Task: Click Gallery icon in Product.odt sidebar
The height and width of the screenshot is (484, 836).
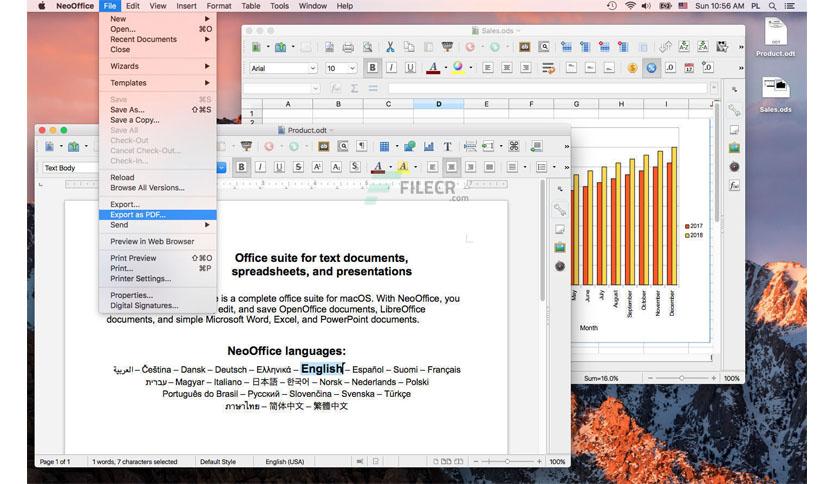Action: pyautogui.click(x=559, y=247)
